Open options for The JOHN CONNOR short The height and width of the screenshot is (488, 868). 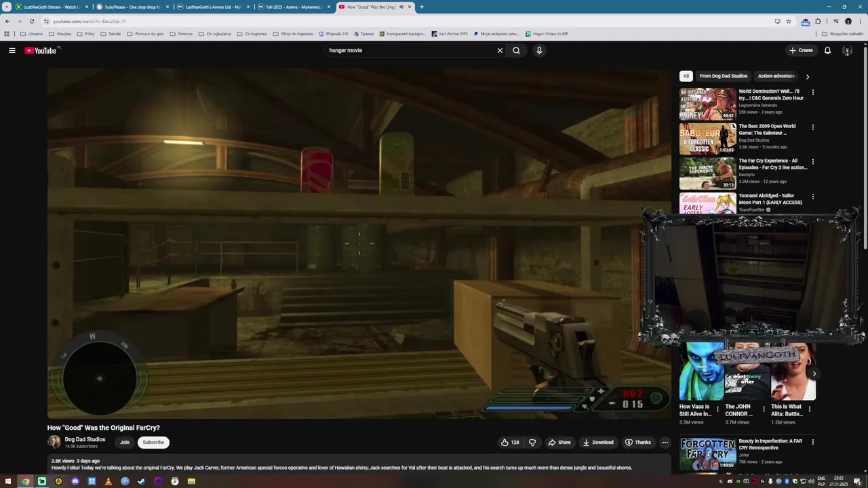coord(764,409)
